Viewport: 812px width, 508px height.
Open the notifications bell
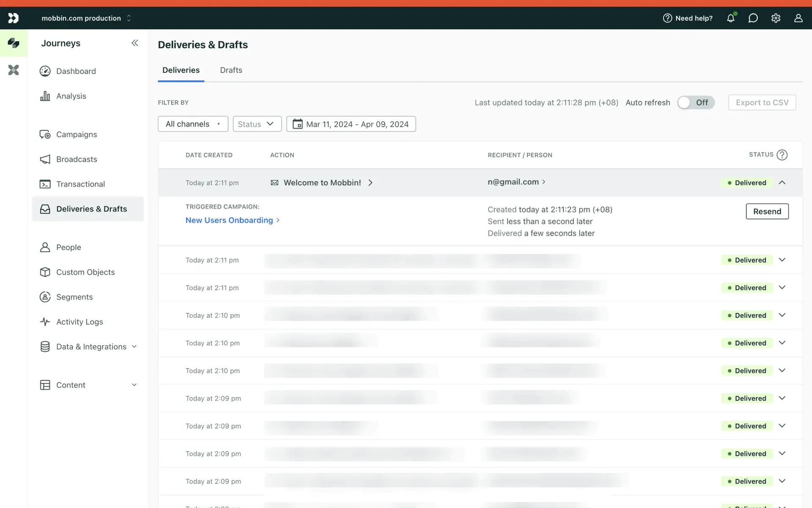tap(730, 18)
